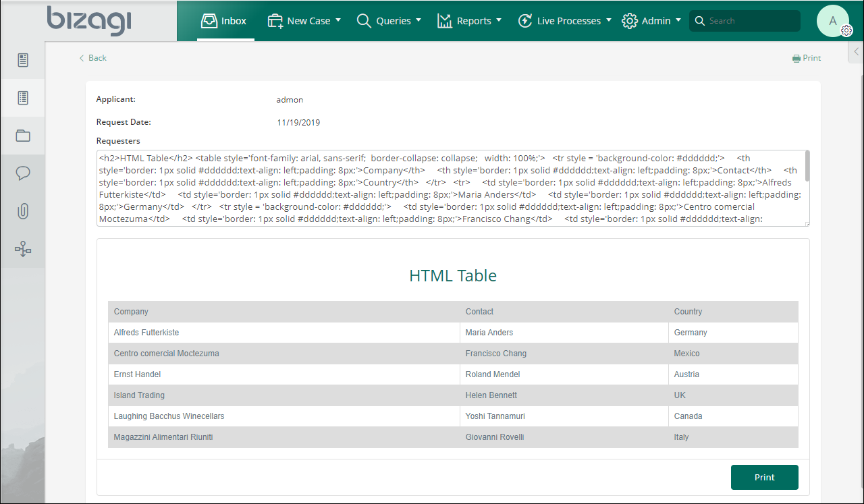Select the Italy cell
Image resolution: width=864 pixels, height=504 pixels.
(734, 437)
